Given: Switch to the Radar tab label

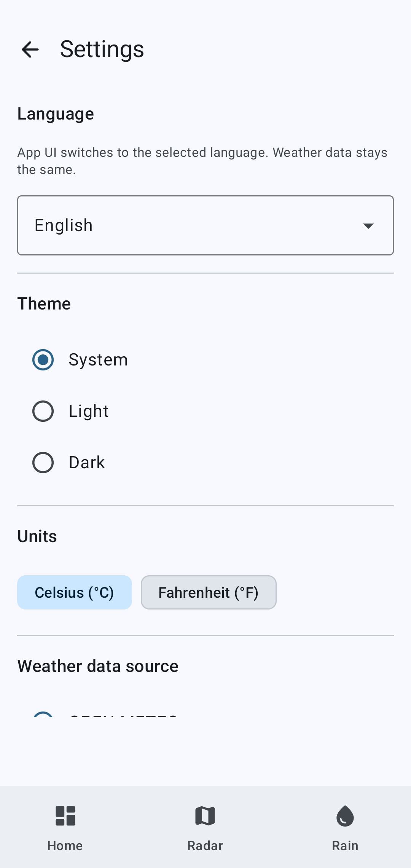Looking at the screenshot, I should [205, 846].
